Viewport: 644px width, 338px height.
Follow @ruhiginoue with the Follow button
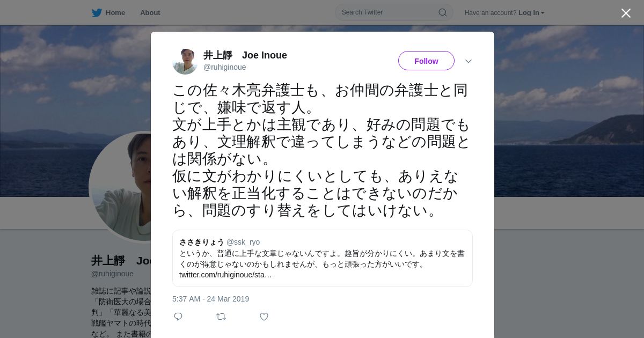[426, 61]
